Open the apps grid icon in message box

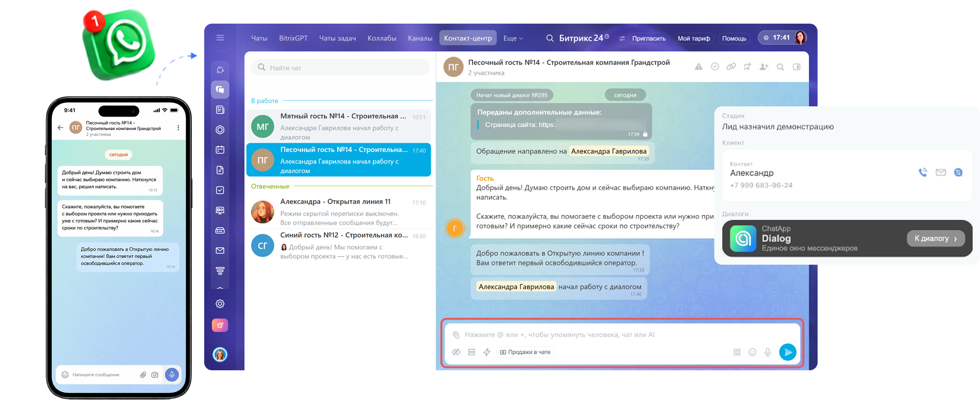(x=737, y=352)
